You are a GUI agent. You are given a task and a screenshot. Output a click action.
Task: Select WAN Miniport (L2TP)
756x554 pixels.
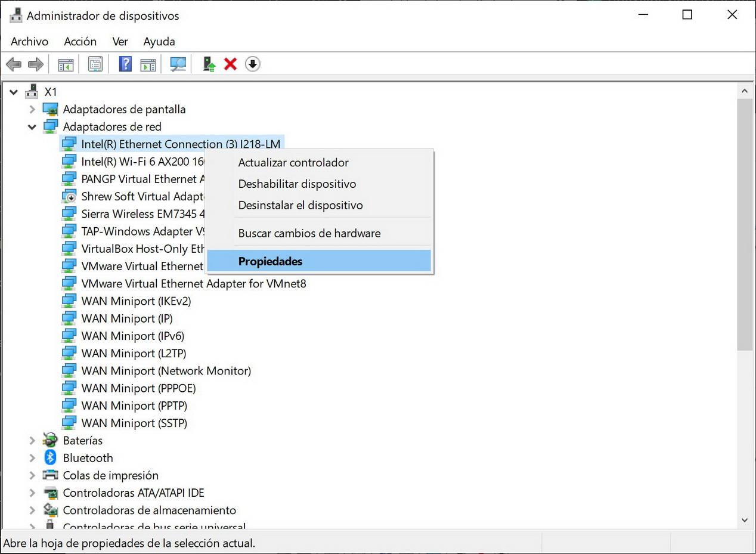pyautogui.click(x=134, y=353)
